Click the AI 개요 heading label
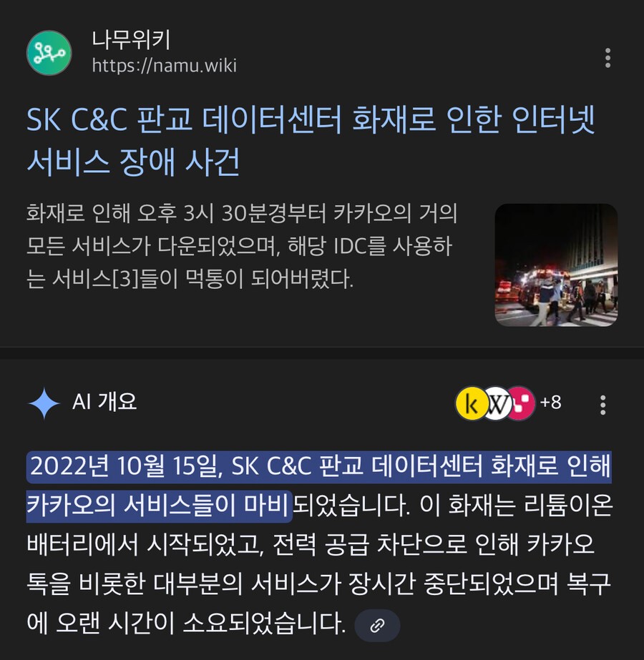The height and width of the screenshot is (660, 644). click(x=104, y=401)
